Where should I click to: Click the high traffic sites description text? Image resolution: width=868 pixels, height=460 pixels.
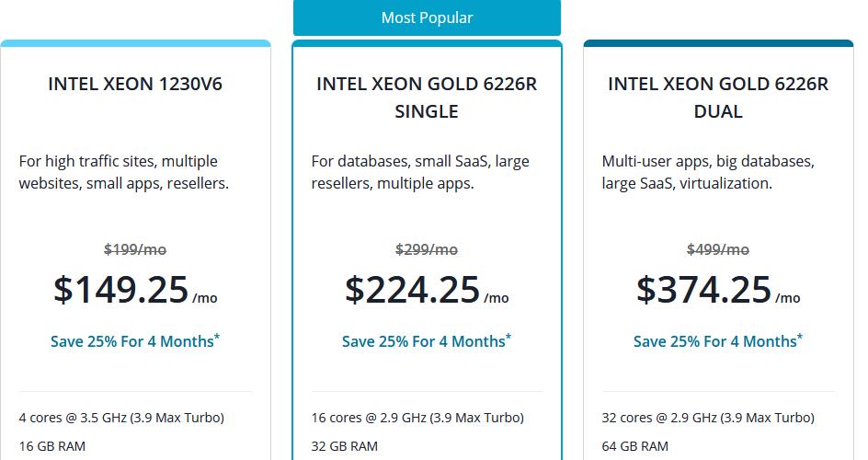tap(124, 172)
